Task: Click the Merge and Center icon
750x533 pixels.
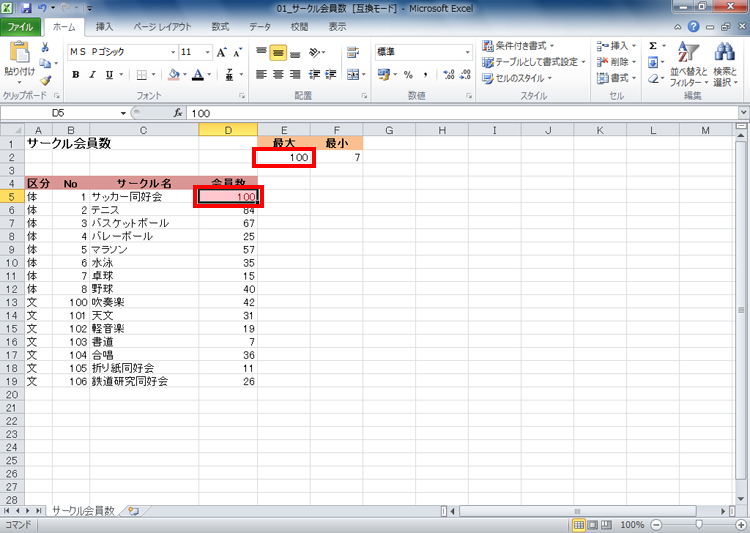Action: click(353, 75)
